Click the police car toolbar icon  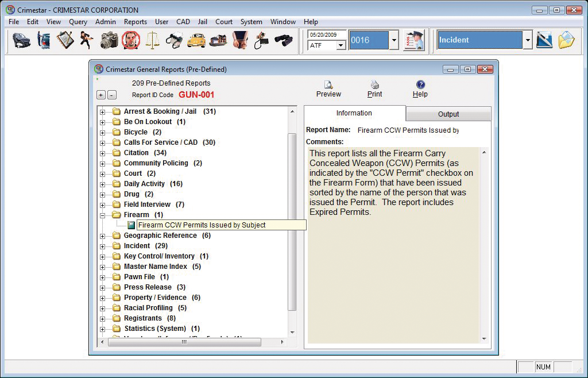[22, 41]
